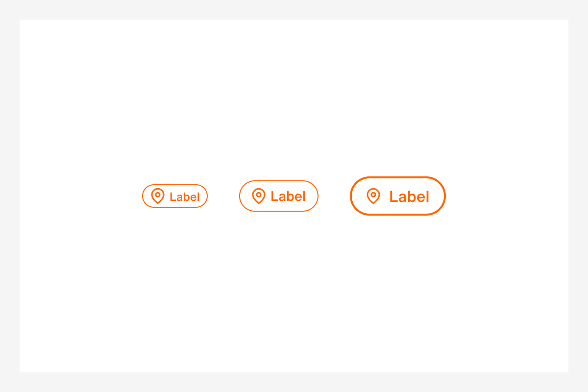This screenshot has width=588, height=392.
Task: Click the empty gap between medium and large buttons
Action: [334, 196]
